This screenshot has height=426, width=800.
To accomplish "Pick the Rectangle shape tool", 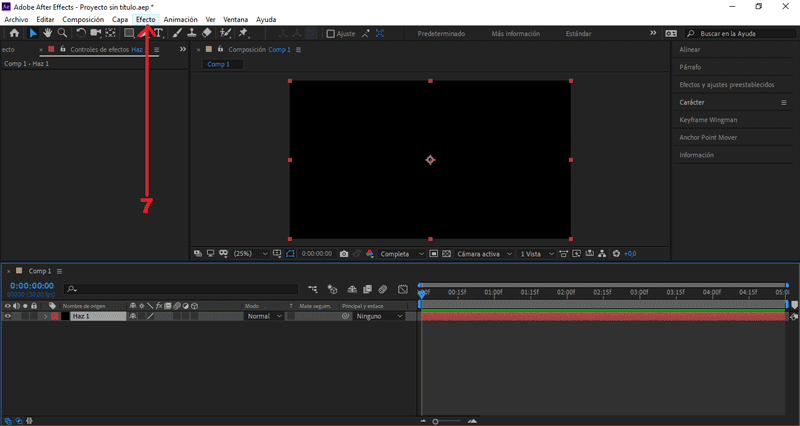I will (x=129, y=33).
